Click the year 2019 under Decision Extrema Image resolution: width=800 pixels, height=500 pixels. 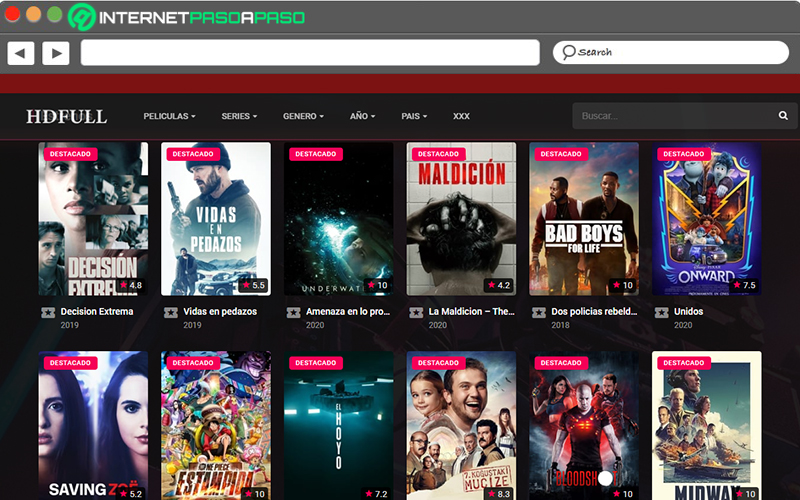point(69,325)
